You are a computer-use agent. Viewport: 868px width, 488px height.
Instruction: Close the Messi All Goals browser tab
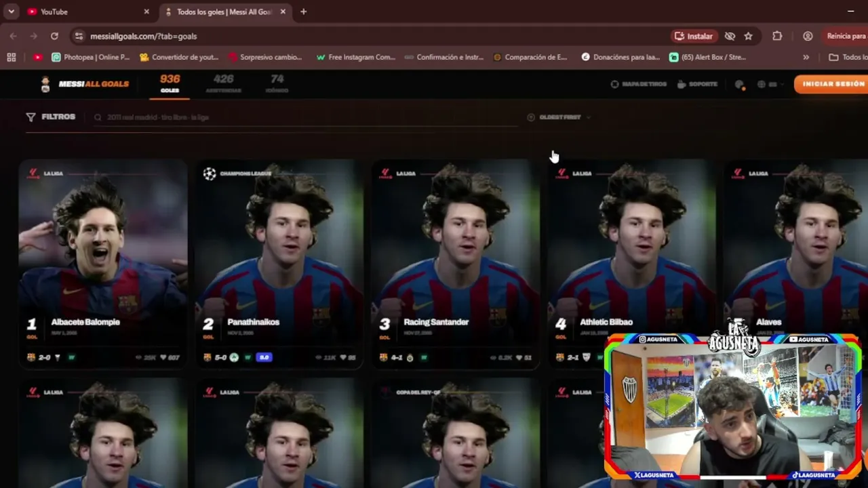point(283,12)
